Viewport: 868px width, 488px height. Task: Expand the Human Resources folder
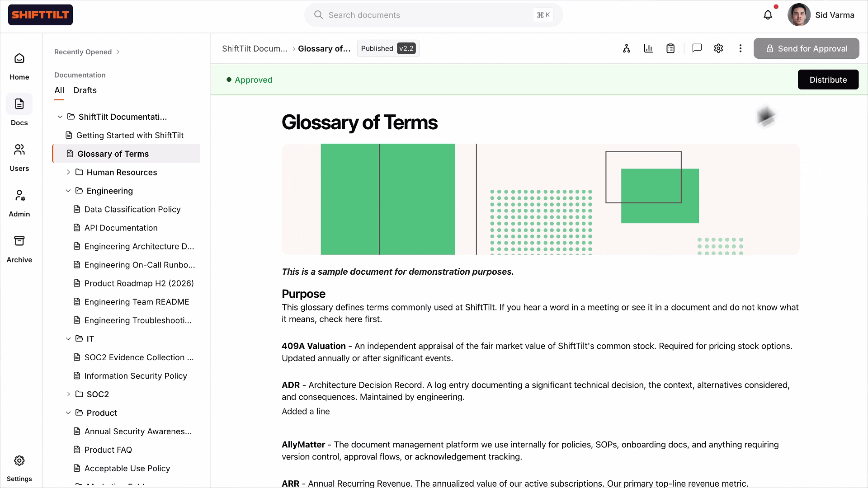point(68,172)
